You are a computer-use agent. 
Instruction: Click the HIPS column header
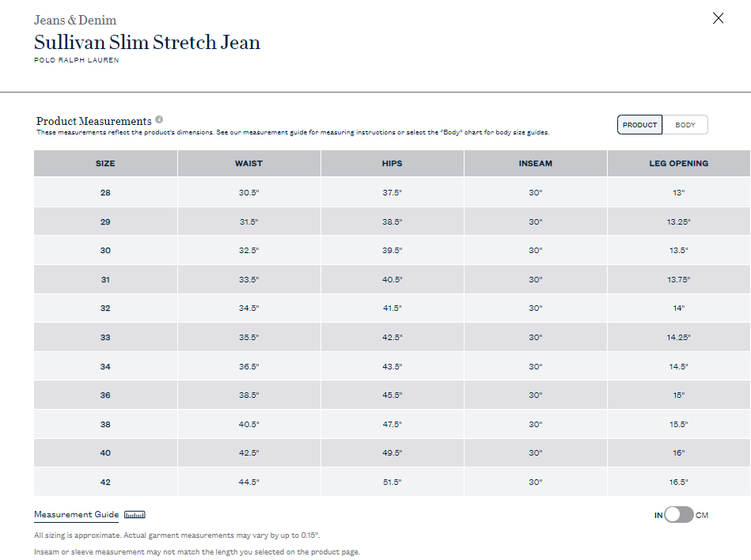(393, 163)
